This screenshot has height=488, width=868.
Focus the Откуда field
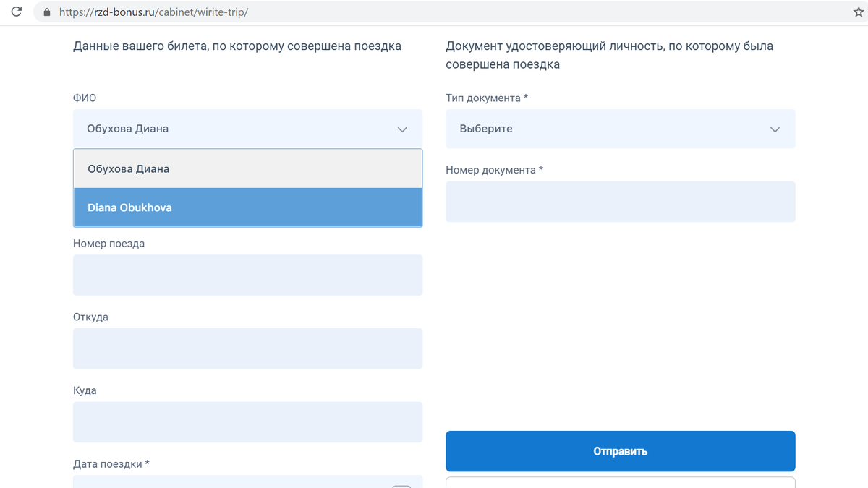coord(247,348)
